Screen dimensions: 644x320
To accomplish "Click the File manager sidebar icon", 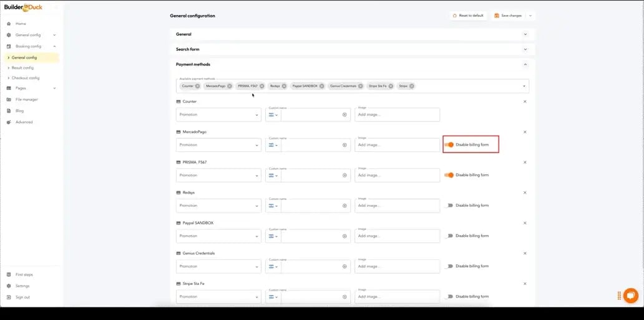I will (x=9, y=99).
